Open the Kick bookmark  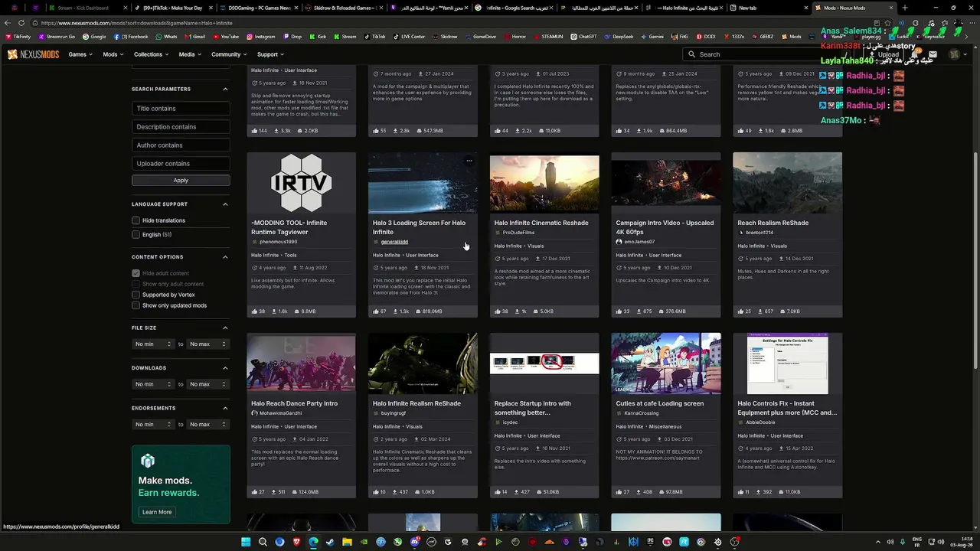tap(317, 37)
